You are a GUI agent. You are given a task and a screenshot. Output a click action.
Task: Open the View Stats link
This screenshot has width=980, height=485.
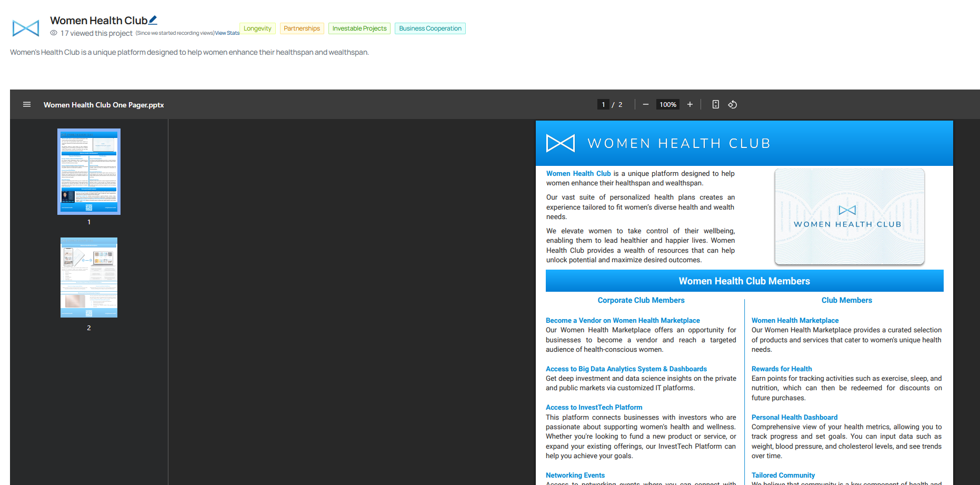coord(227,33)
